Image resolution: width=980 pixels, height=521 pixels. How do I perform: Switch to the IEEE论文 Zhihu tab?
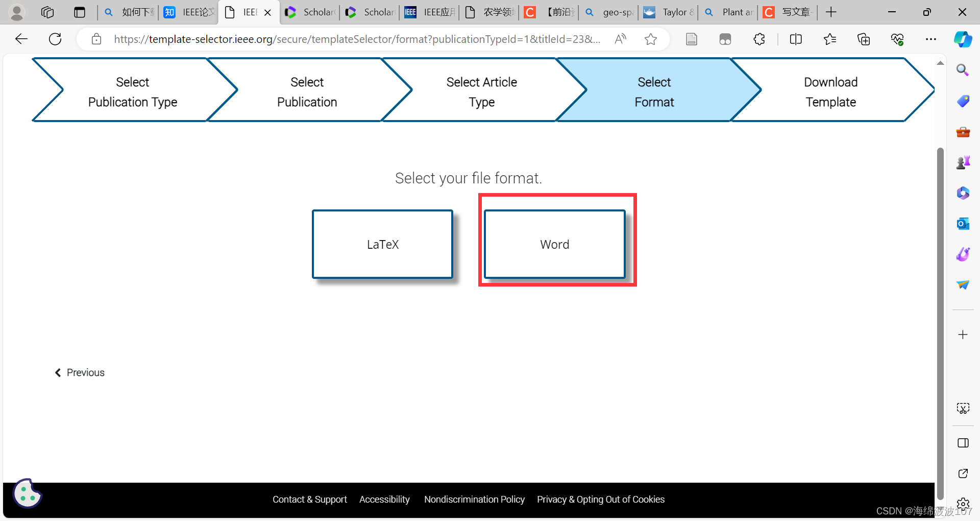(x=188, y=12)
